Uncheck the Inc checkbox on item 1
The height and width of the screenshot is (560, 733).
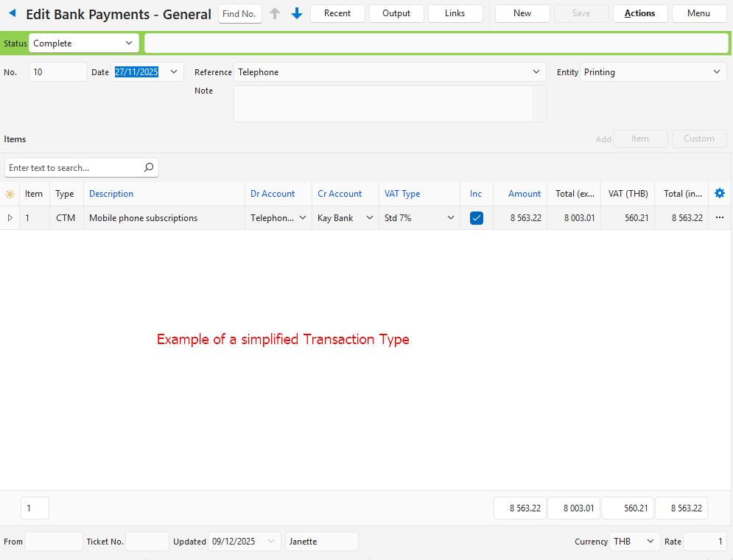pyautogui.click(x=477, y=218)
